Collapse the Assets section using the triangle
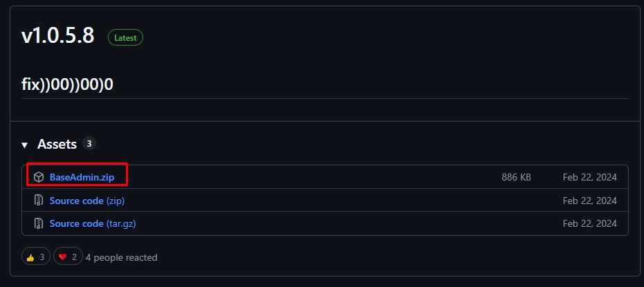 25,145
